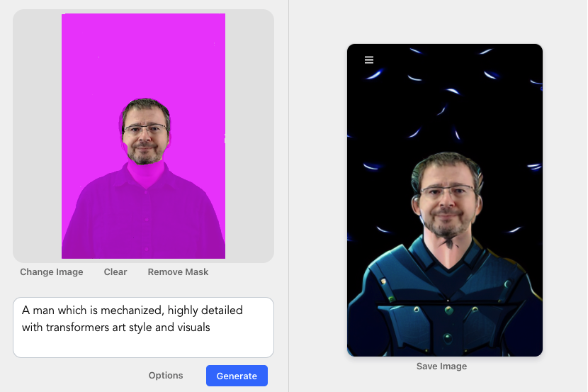The image size is (588, 392).
Task: Click Change Image below the source photo
Action: (52, 272)
